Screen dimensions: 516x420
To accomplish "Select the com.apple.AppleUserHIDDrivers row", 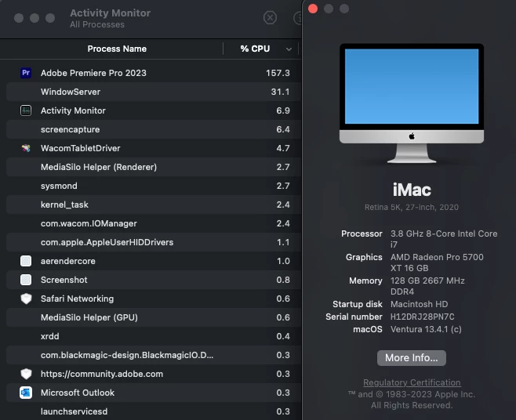I will point(154,242).
